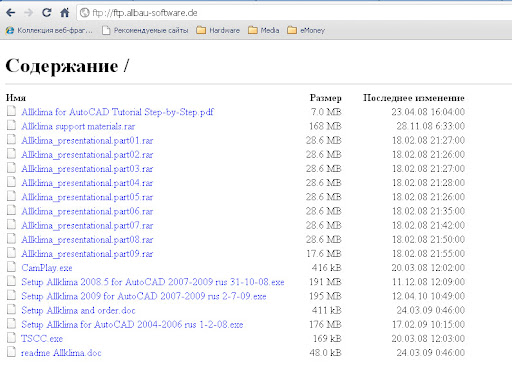This screenshot has height=367, width=512.
Task: Select the date 17.02.09 10:15:00
Action: click(428, 324)
